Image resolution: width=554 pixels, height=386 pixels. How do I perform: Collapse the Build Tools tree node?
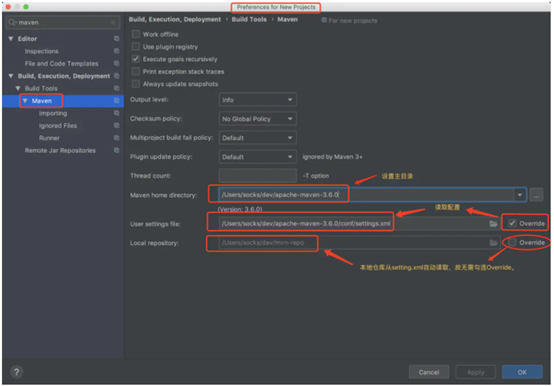18,88
